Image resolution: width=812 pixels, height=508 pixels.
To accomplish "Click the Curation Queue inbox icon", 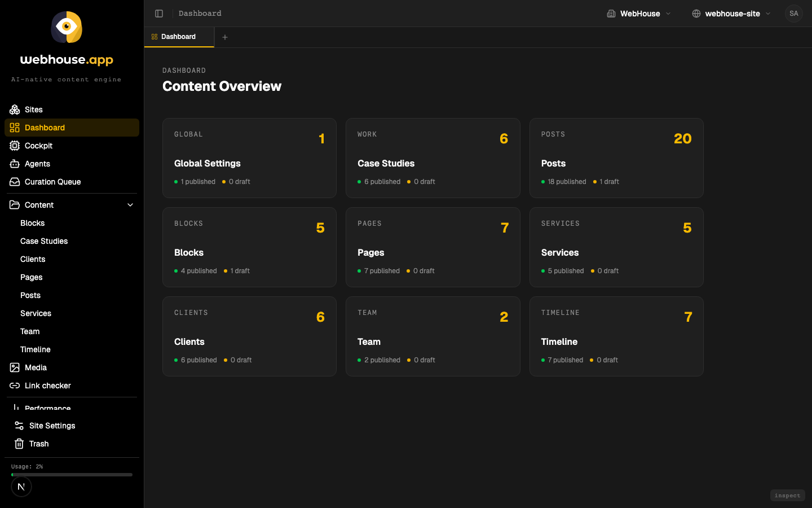I will click(x=15, y=182).
